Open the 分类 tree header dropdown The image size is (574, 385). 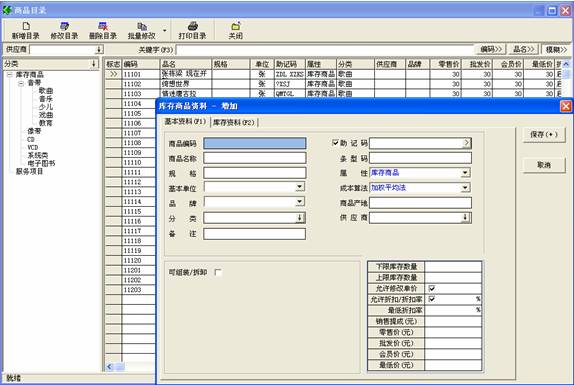(94, 64)
